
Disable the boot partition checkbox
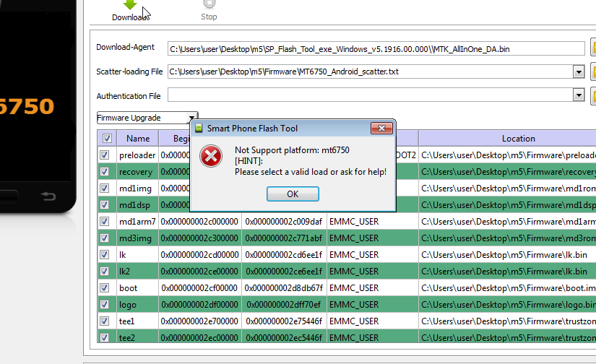(x=105, y=288)
